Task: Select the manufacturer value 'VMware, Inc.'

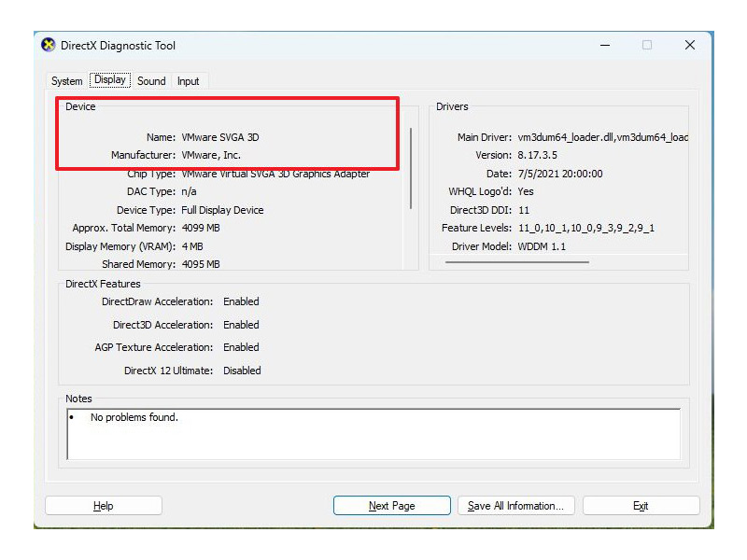Action: pos(211,155)
